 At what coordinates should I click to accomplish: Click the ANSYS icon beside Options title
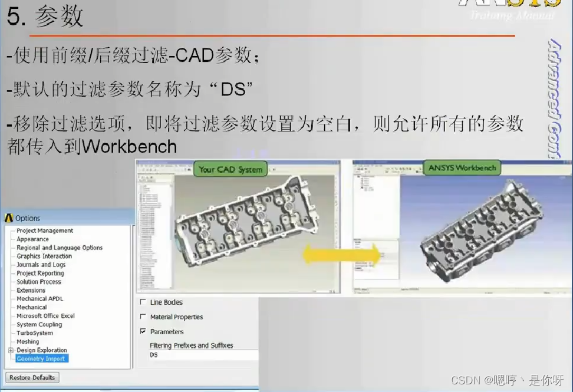click(9, 218)
